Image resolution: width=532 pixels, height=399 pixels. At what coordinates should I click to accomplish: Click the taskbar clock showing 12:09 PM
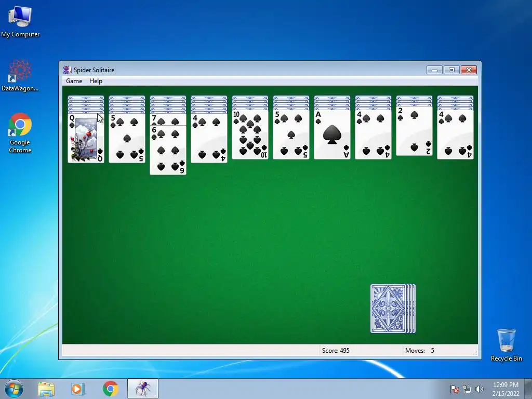(506, 389)
